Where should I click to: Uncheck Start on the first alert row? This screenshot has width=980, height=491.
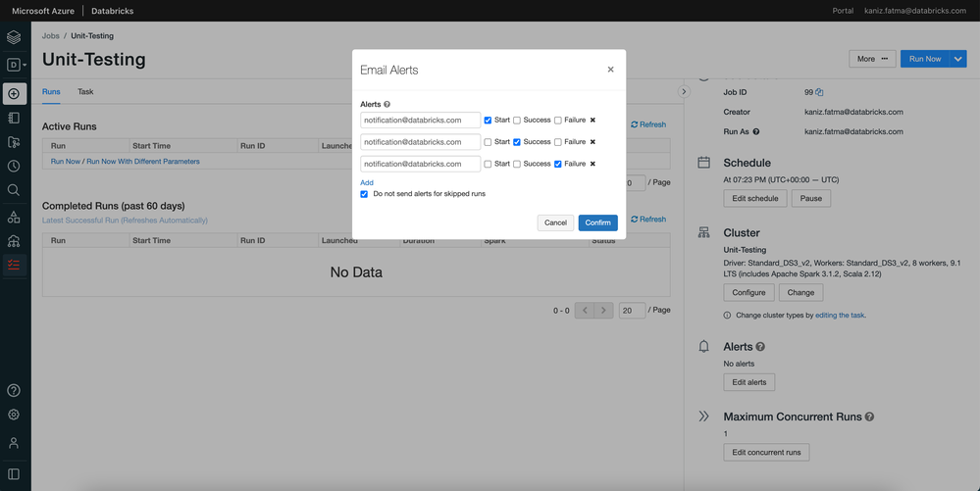click(489, 121)
